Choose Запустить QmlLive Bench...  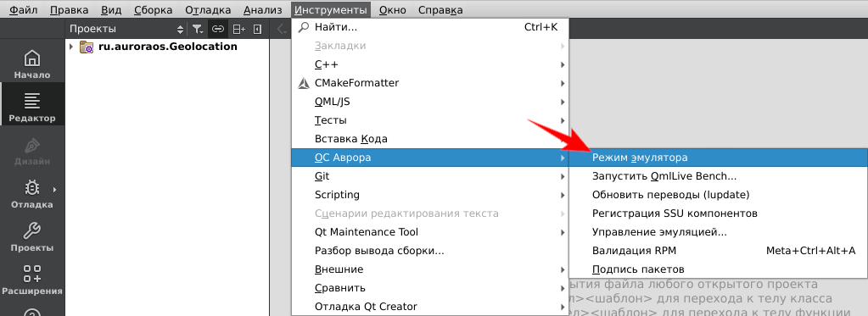718,176
